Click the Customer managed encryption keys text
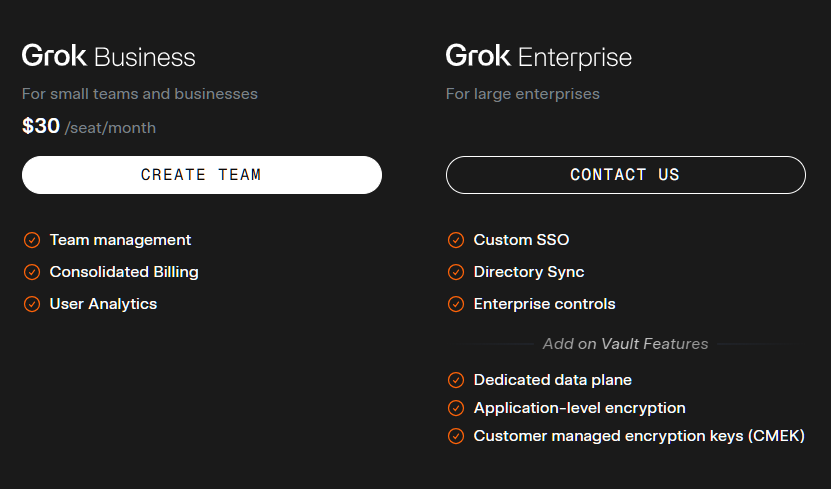The image size is (831, 489). tap(638, 436)
